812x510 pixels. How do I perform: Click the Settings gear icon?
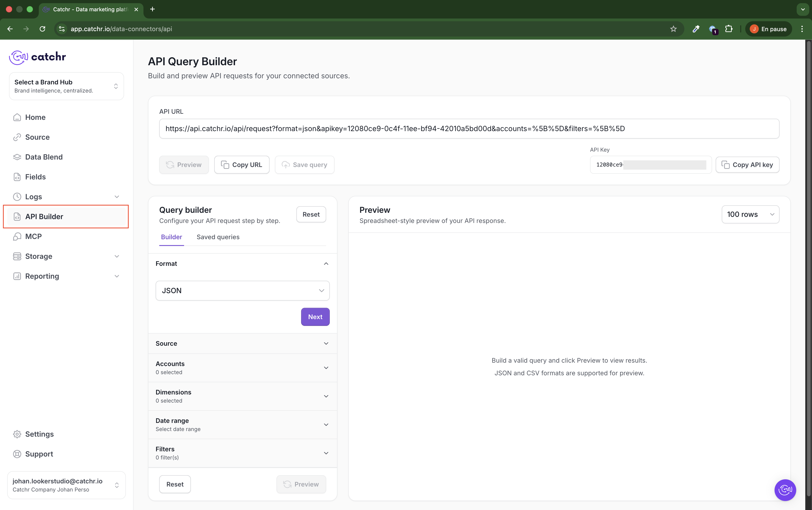(17, 434)
